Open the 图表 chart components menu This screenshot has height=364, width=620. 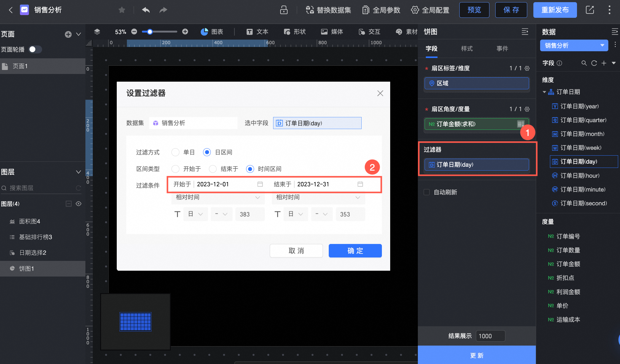(212, 32)
